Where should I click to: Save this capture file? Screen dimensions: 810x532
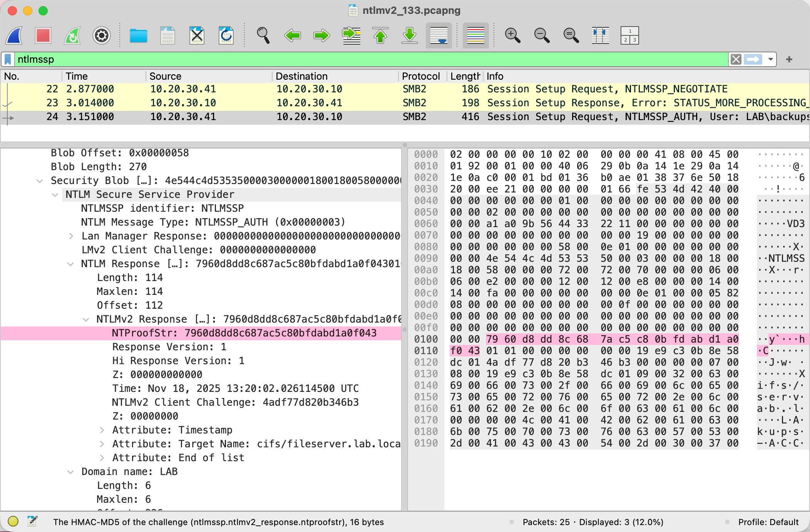pyautogui.click(x=167, y=36)
